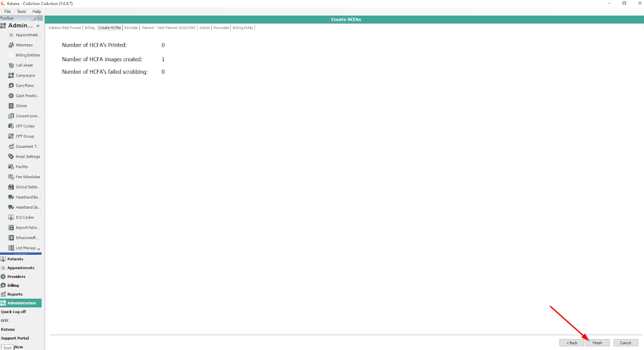644x350 pixels.
Task: Open CPT Codes in admin list
Action: click(x=25, y=126)
